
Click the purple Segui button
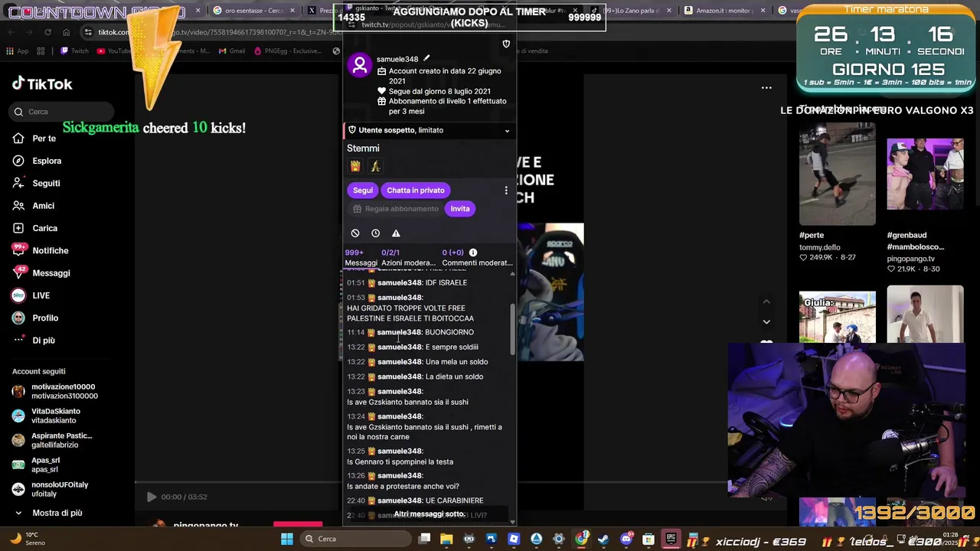[363, 190]
